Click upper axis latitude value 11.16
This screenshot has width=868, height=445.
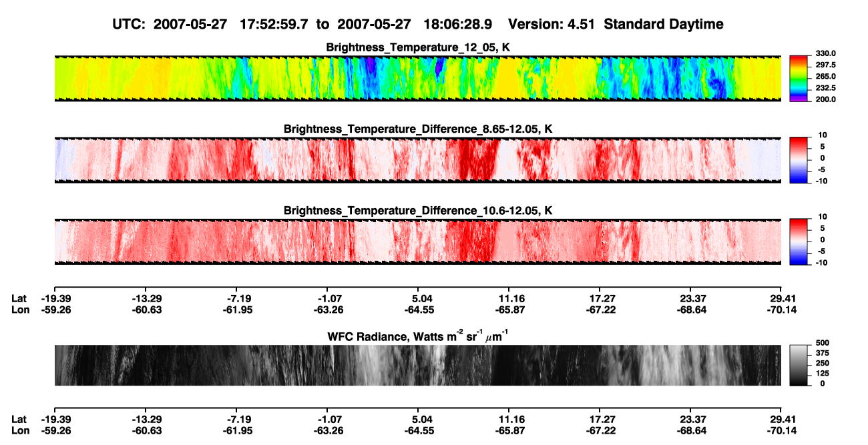(x=509, y=298)
